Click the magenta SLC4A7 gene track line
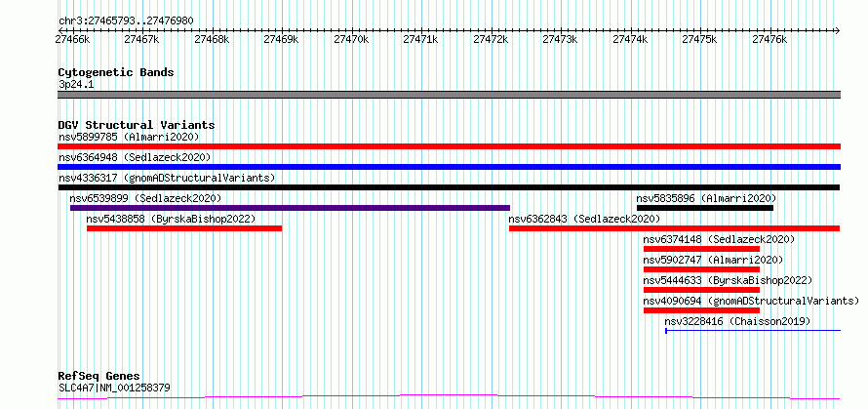Image resolution: width=868 pixels, height=409 pixels. (449, 397)
